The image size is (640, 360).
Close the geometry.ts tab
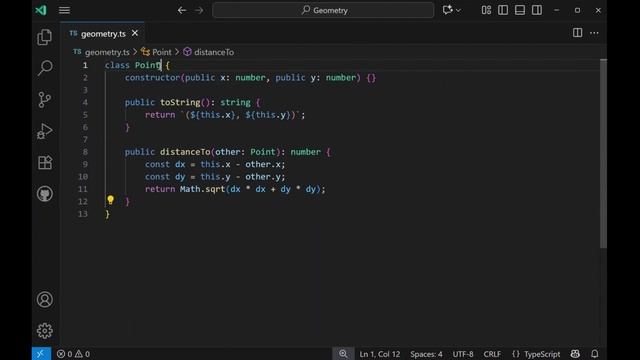[x=135, y=33]
